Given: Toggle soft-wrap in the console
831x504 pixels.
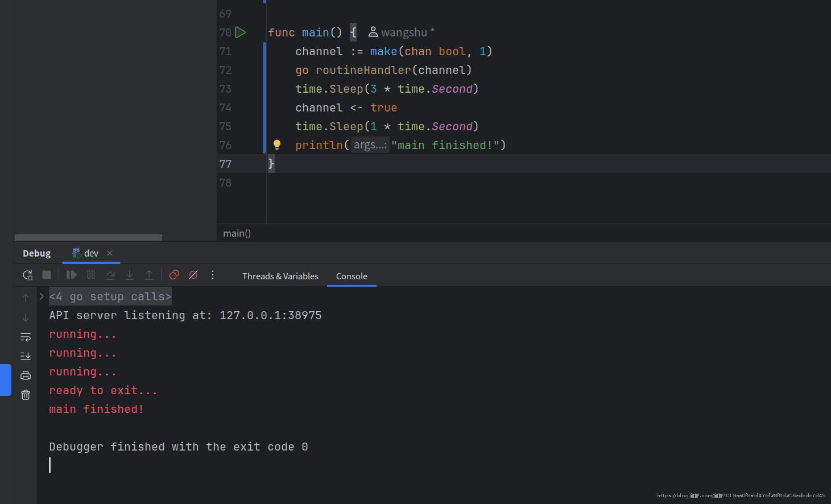Looking at the screenshot, I should 26,337.
